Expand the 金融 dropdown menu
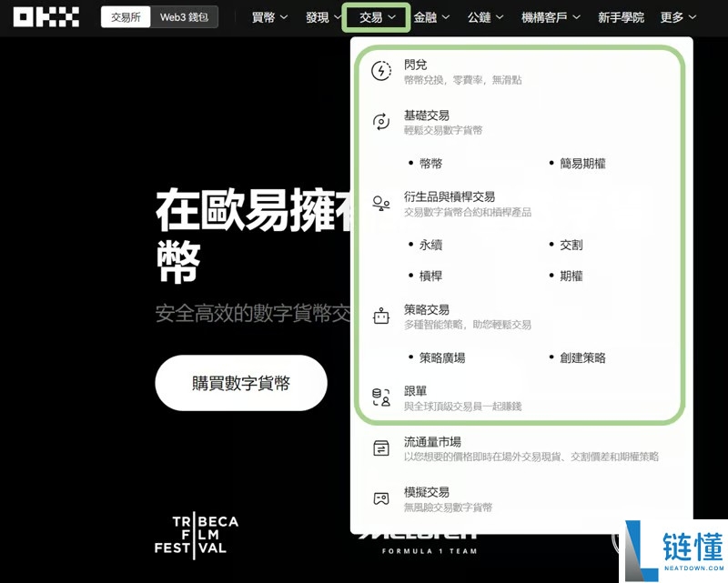The height and width of the screenshot is (583, 728). [431, 17]
